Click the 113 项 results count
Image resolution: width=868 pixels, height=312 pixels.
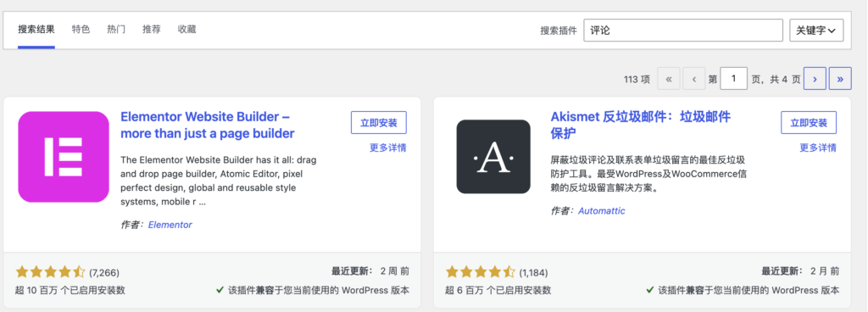[x=637, y=79]
